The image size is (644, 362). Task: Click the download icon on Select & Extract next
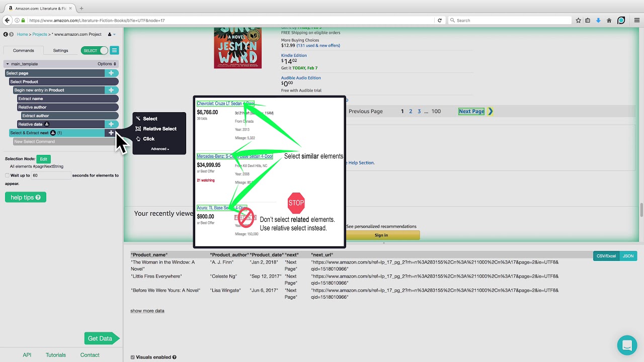pyautogui.click(x=53, y=133)
